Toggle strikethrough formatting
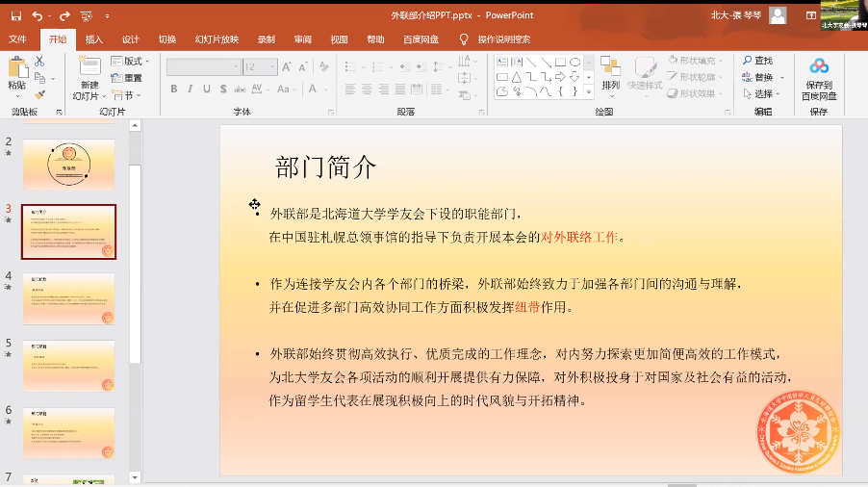Viewport: 868px width, 487px height. 240,89
